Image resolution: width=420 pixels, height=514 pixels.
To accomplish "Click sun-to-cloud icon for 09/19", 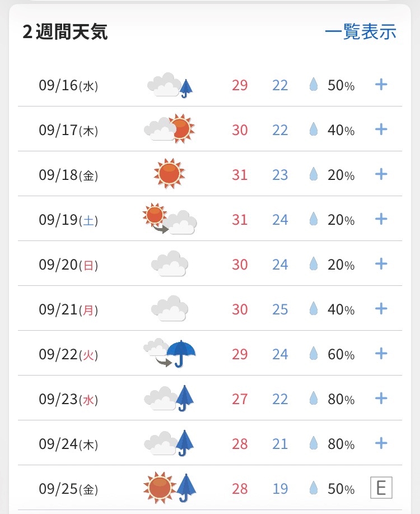I will [169, 219].
